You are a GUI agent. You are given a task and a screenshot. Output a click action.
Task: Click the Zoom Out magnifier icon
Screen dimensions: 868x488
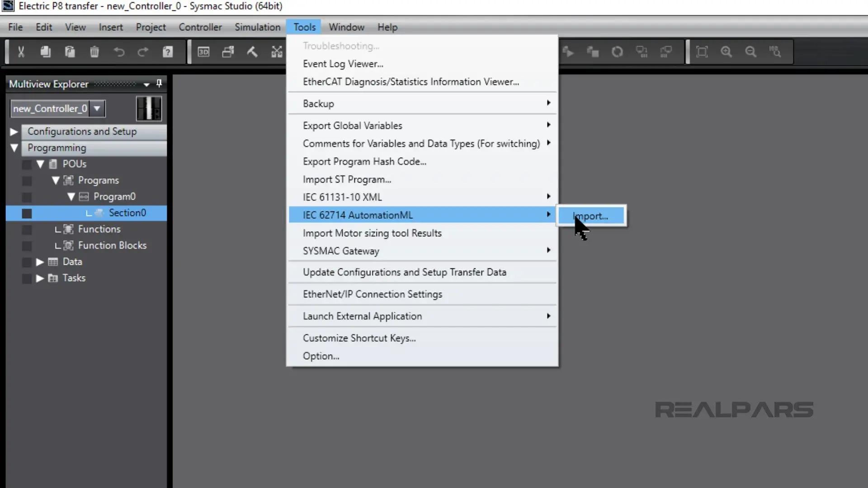tap(750, 52)
